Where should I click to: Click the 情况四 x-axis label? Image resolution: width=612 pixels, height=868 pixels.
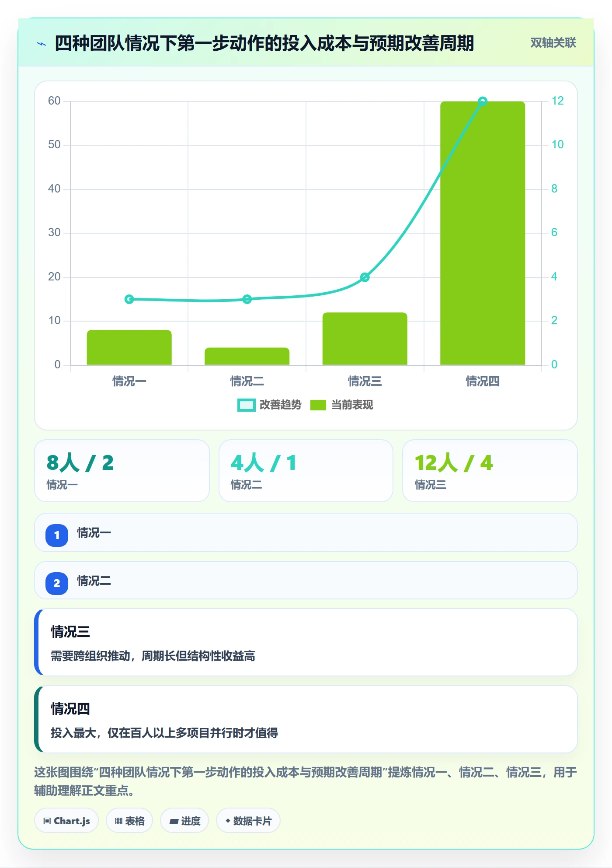click(x=483, y=381)
